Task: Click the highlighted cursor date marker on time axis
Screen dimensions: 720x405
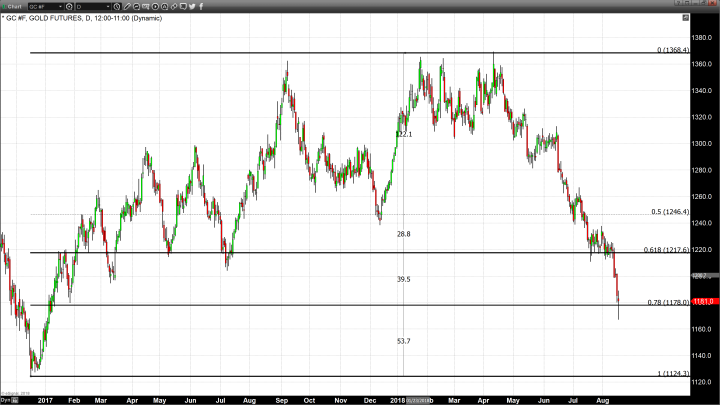Action: click(418, 400)
